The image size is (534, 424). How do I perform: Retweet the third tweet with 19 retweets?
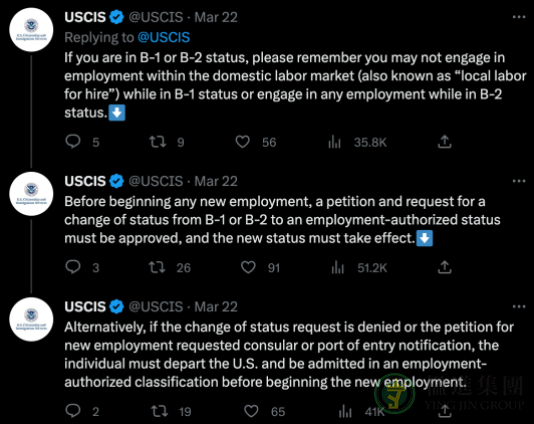click(x=159, y=411)
